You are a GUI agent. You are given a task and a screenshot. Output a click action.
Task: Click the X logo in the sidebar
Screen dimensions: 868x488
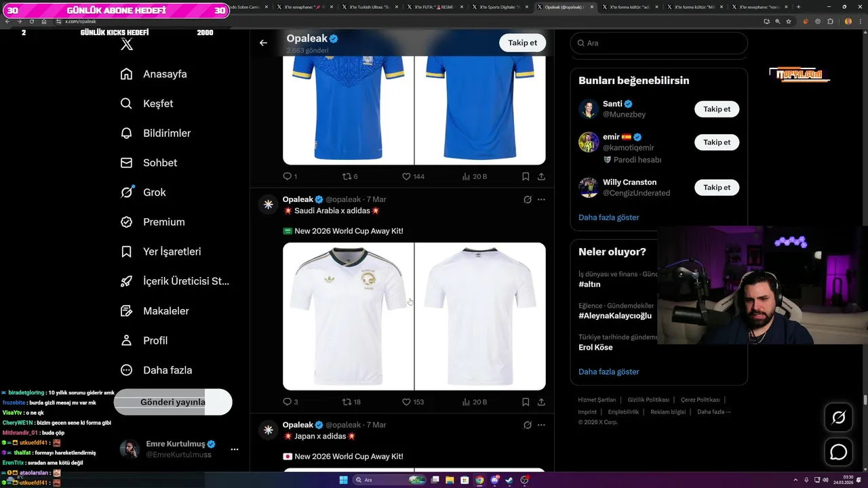click(127, 45)
